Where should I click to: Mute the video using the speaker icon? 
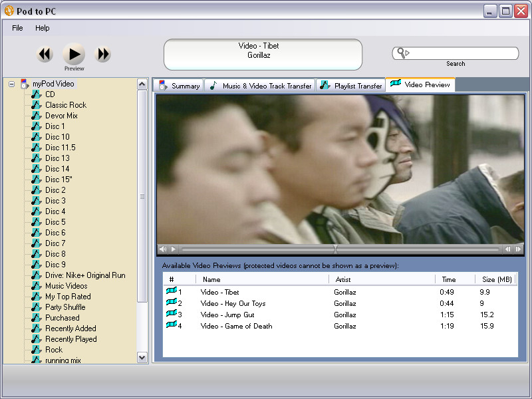pos(163,249)
